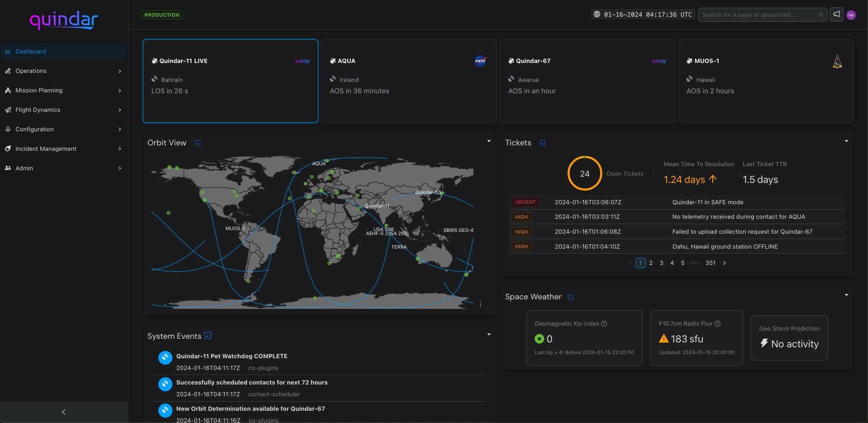
Task: Click the search page or spacecraft field
Action: (x=759, y=15)
